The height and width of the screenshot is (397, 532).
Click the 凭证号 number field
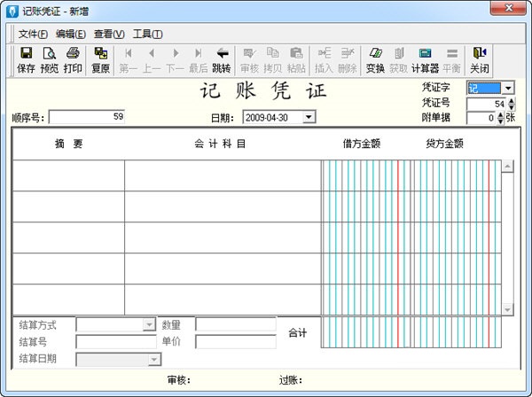487,104
